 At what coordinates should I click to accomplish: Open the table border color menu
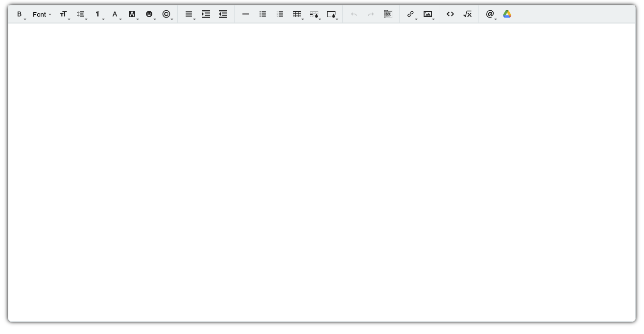tap(332, 14)
